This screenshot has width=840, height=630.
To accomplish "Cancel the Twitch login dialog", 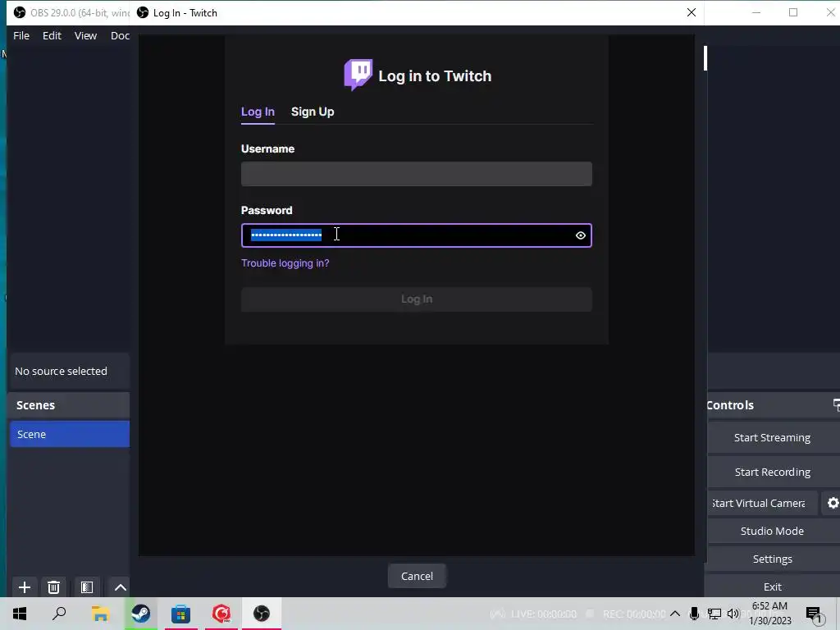I will pos(417,576).
